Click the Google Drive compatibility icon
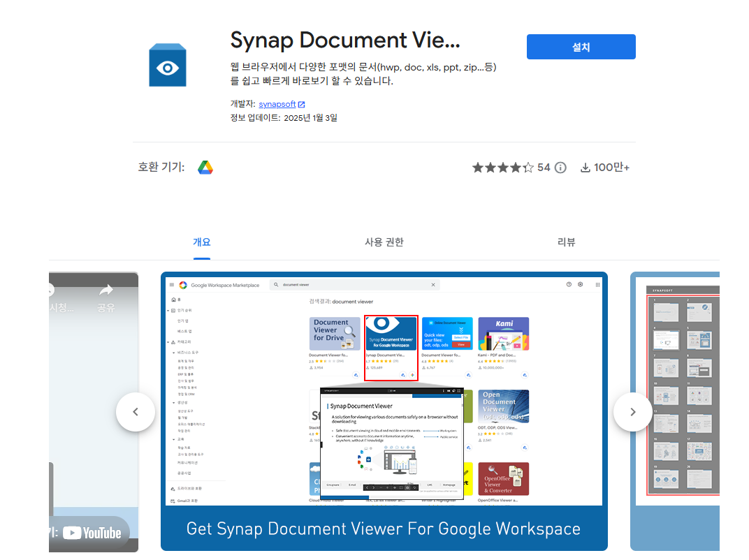Screen dimensions: 749x560 point(205,167)
